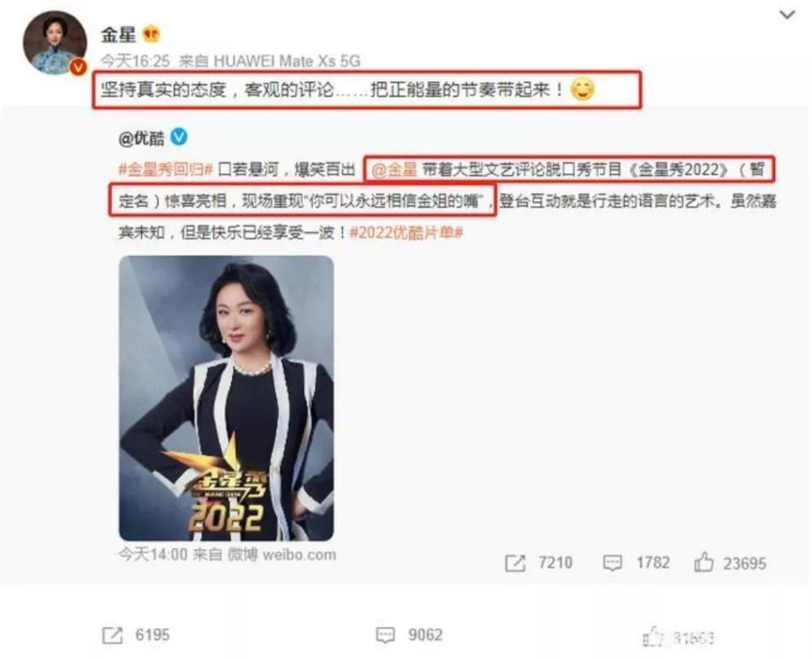The height and width of the screenshot is (659, 812).
Task: Click the comment icon showing 1782
Action: point(612,563)
